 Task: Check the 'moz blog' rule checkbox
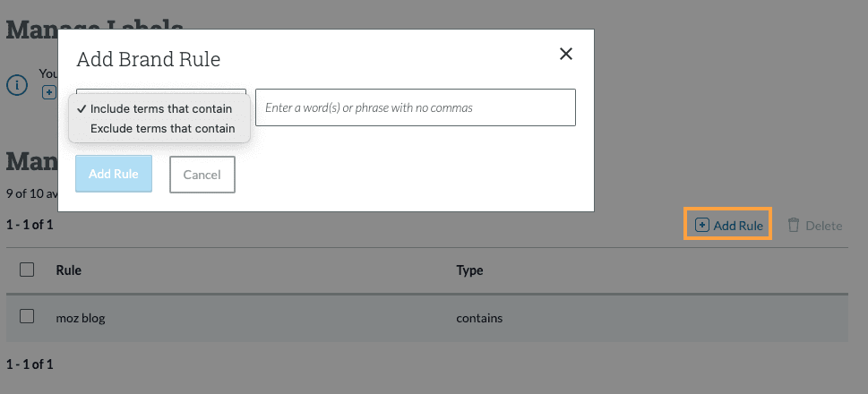tap(27, 316)
